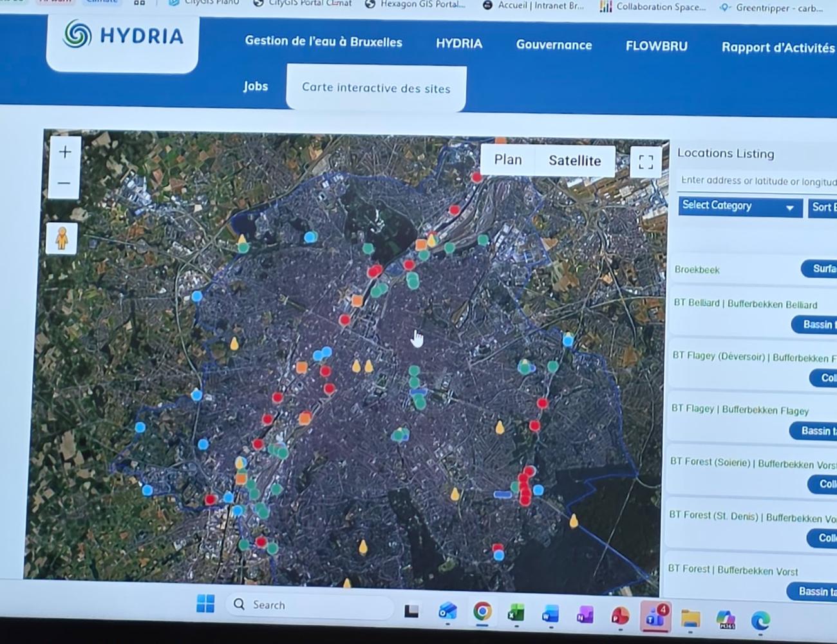837x644 pixels.
Task: Go to the Jobs page
Action: tap(256, 86)
